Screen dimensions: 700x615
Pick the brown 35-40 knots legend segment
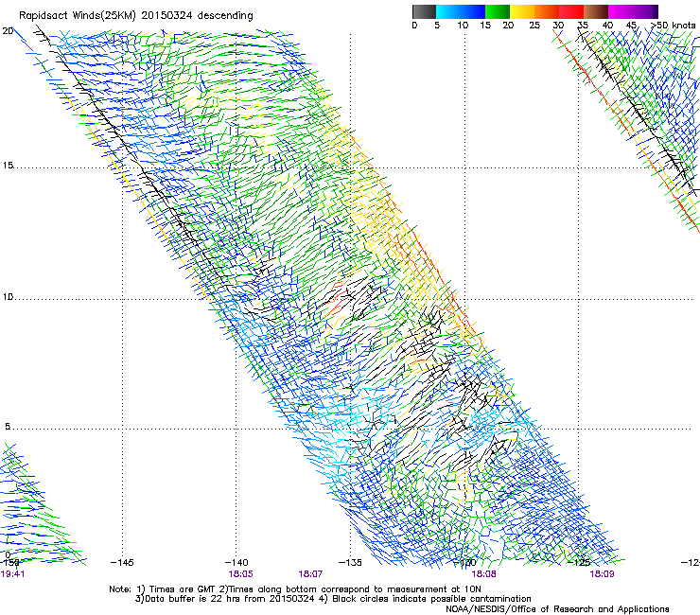tap(596, 11)
